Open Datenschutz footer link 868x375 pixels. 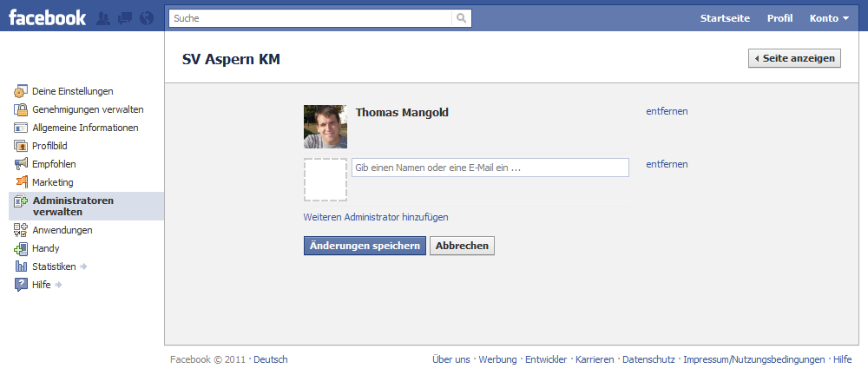coord(648,359)
